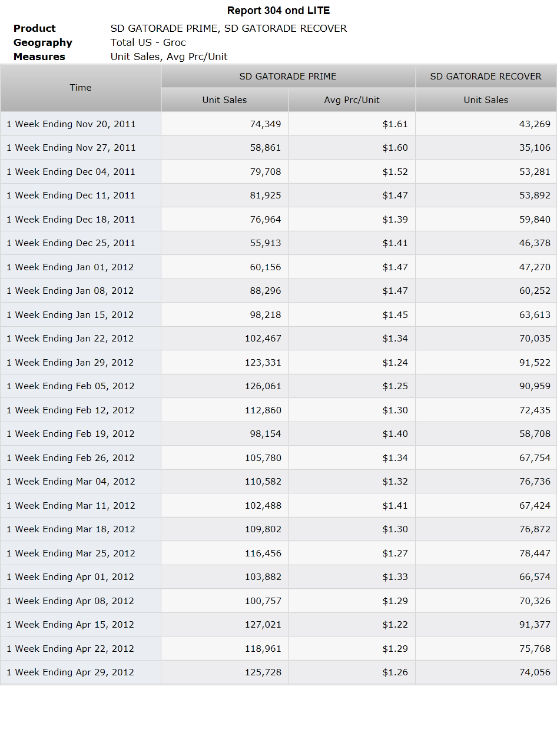Click the 127,021 unit sales cell
Image resolution: width=557 pixels, height=756 pixels.
(224, 624)
